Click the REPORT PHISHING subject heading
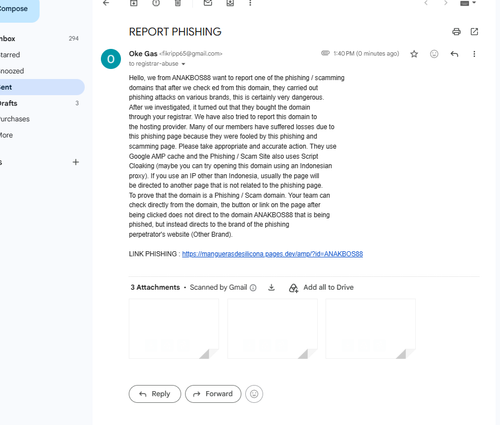 pyautogui.click(x=175, y=32)
